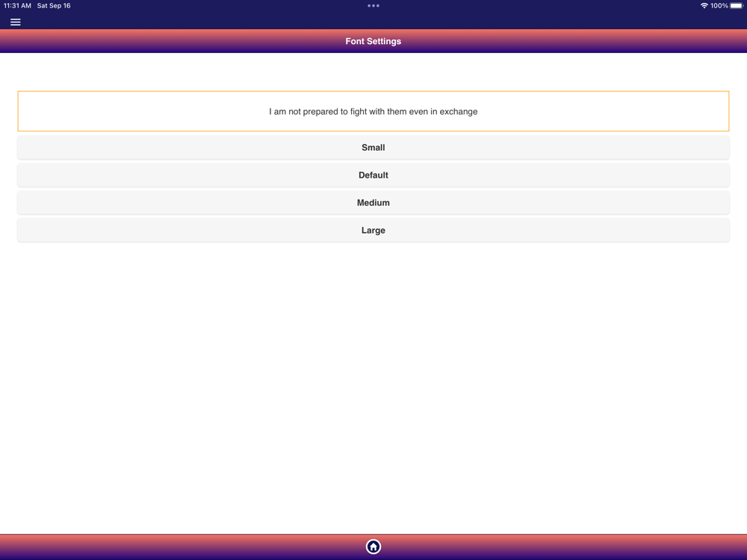
Task: Tap the battery status icon
Action: (737, 6)
